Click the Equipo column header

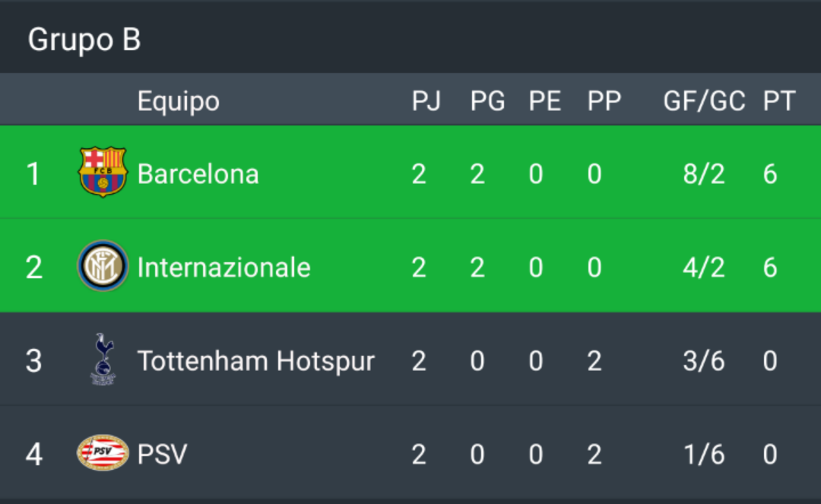[178, 102]
